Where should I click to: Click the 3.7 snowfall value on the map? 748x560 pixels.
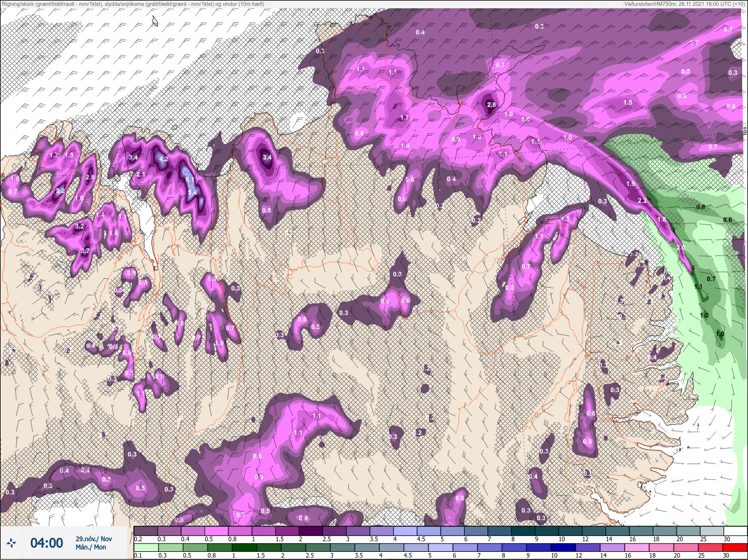pos(85,251)
